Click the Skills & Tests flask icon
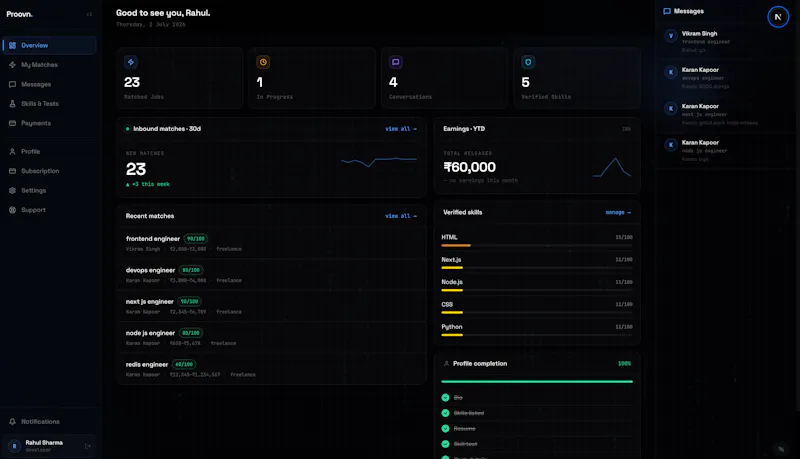800x459 pixels. point(12,104)
